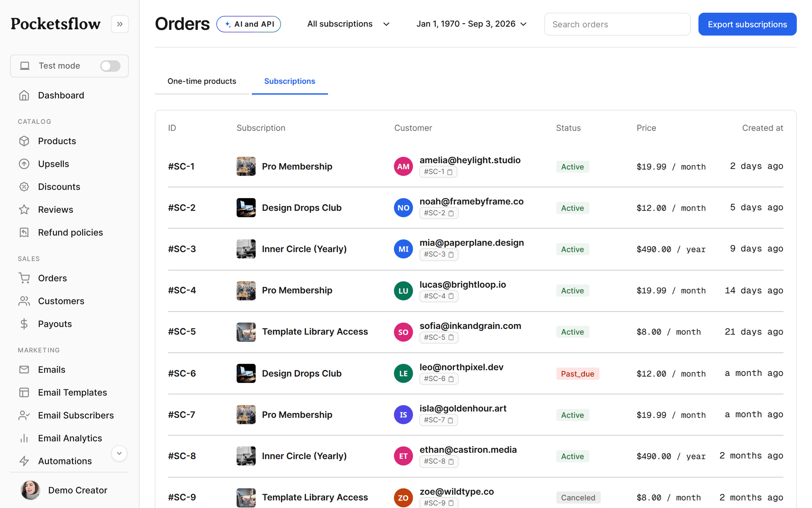Click the Email Subscribers user-check icon
Screen dimensions: 812x508
(24, 416)
